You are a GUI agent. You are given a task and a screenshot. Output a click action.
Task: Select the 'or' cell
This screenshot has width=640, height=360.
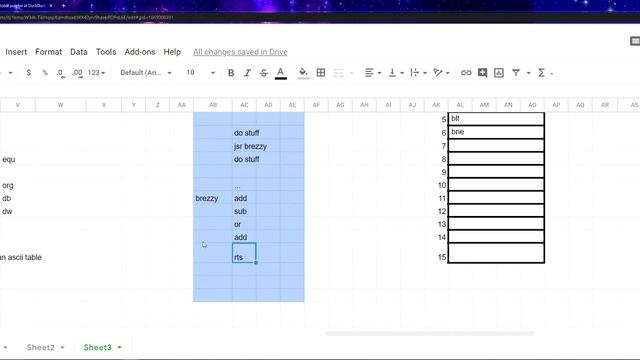click(x=244, y=224)
